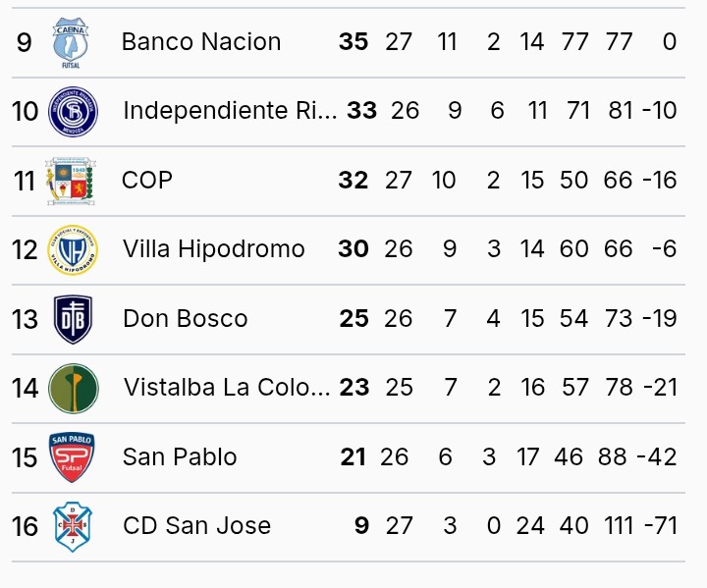Viewport: 707px width, 588px height.
Task: Click the Villa Hipodromo club badge
Action: click(74, 250)
